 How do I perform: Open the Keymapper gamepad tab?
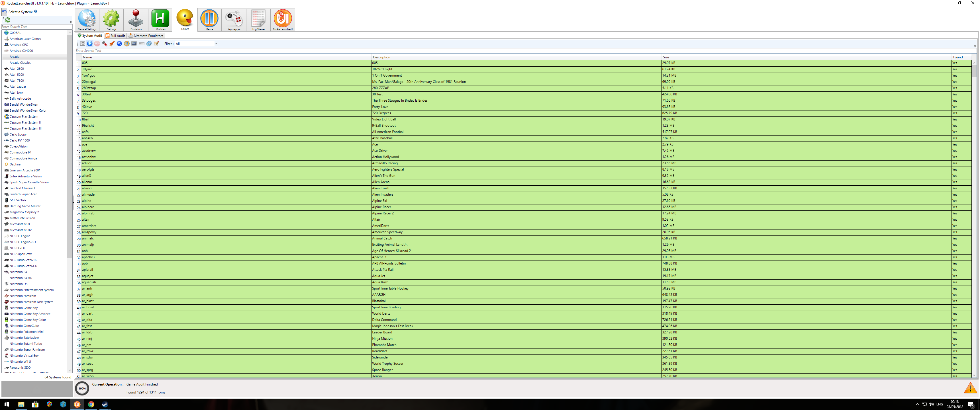234,20
